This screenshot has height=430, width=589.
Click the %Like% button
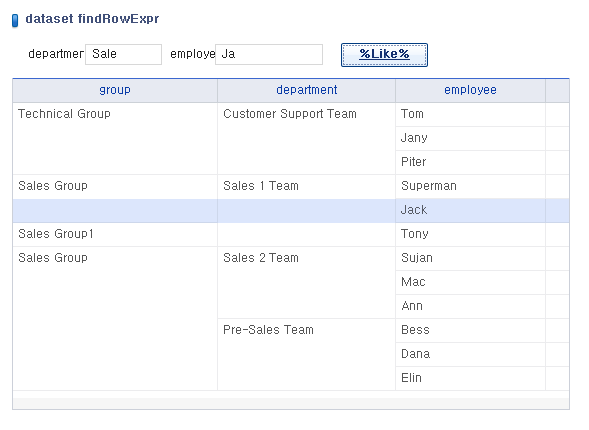coord(384,55)
